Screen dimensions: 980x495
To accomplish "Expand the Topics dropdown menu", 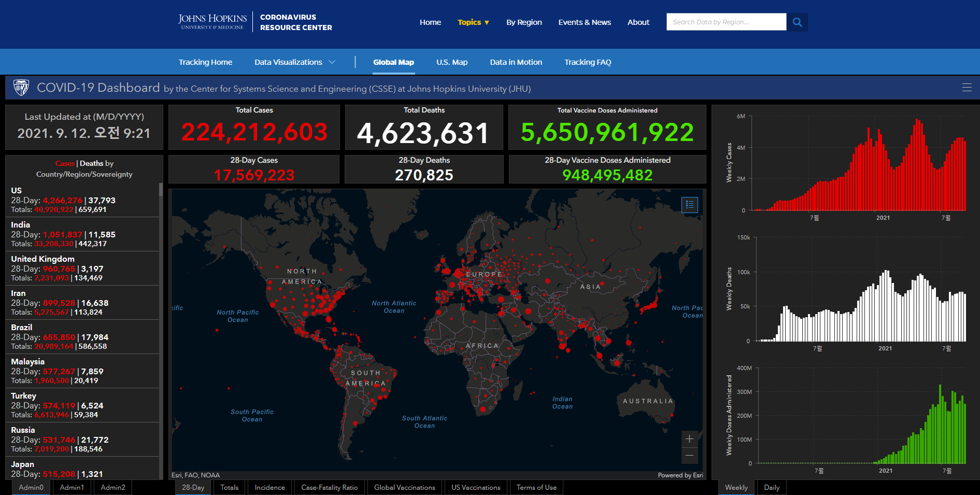I will tap(473, 22).
